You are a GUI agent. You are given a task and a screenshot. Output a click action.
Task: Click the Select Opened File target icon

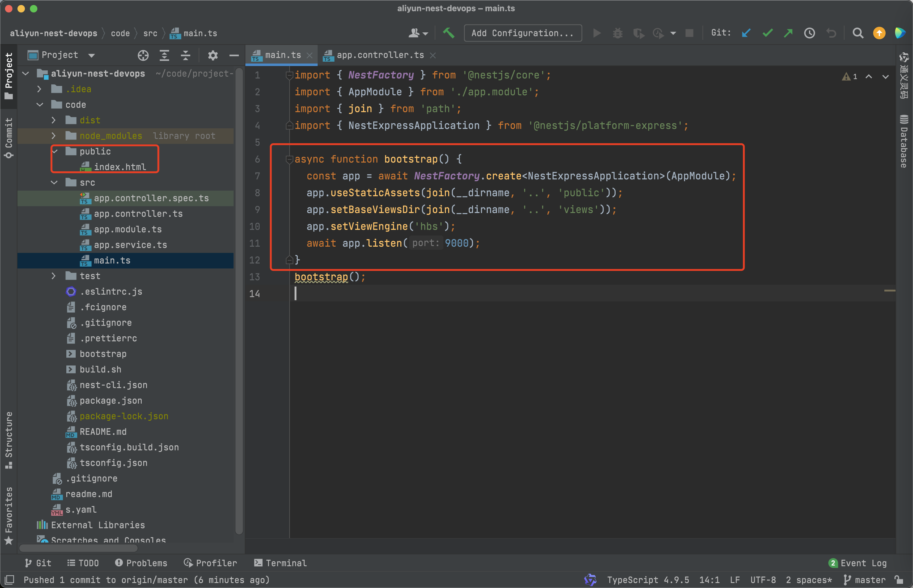point(143,55)
